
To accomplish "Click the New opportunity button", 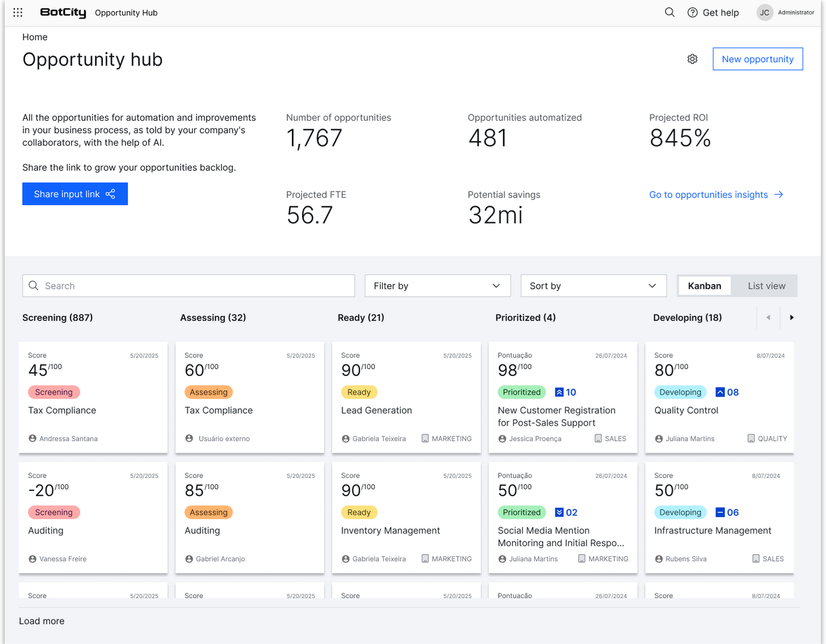I will [x=757, y=59].
